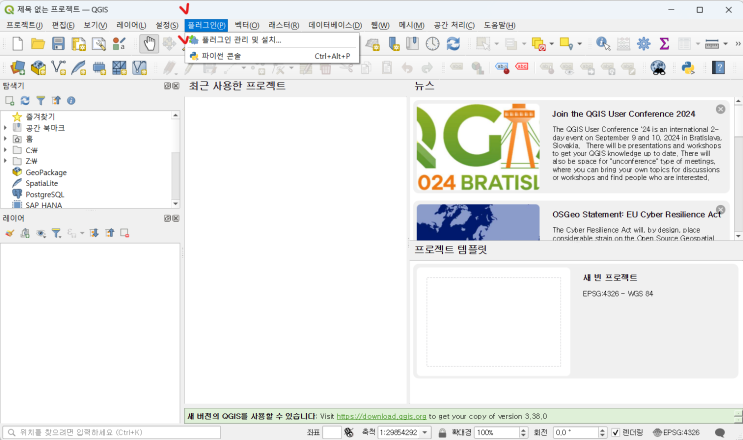Click the 확대경 100% magnifier field
Viewport: 743px width, 440px height.
501,432
